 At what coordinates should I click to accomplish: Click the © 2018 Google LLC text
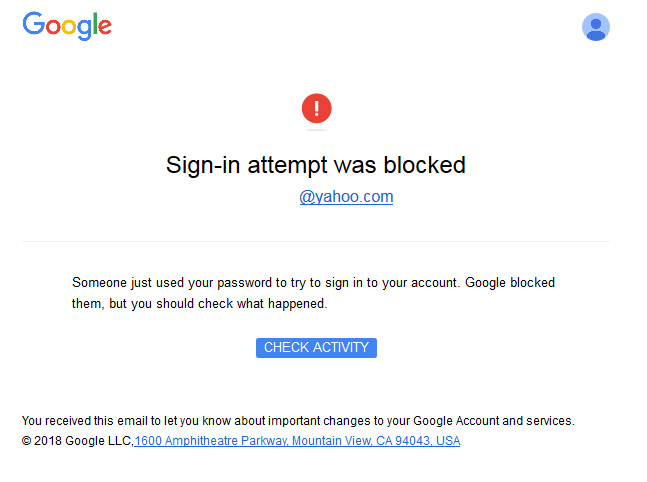coord(77,441)
